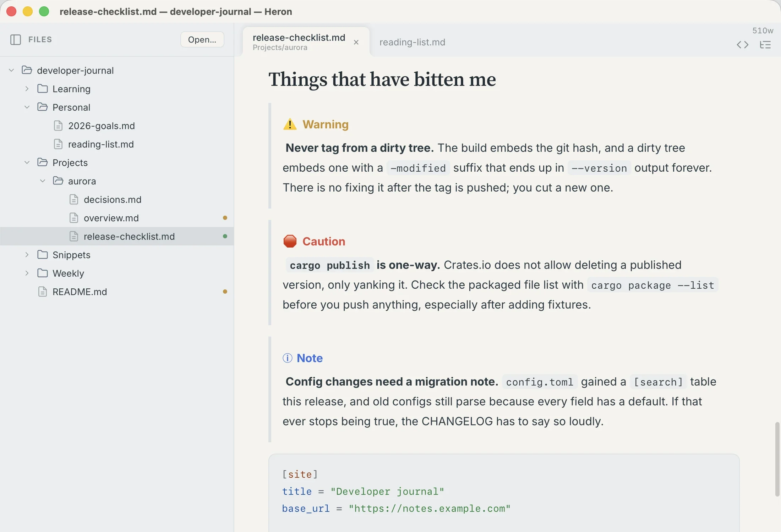Click the "Projects/aurora" path under tab title

[x=280, y=48]
